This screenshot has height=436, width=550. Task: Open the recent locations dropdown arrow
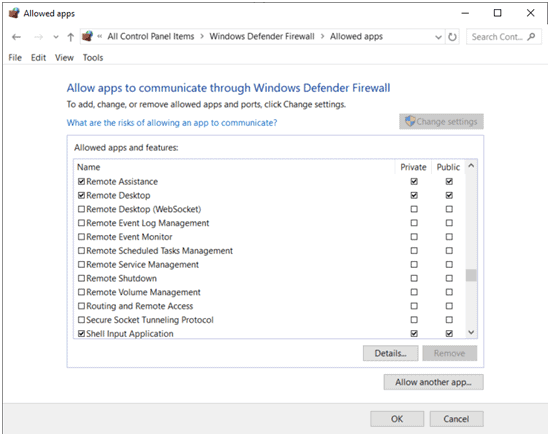click(56, 37)
